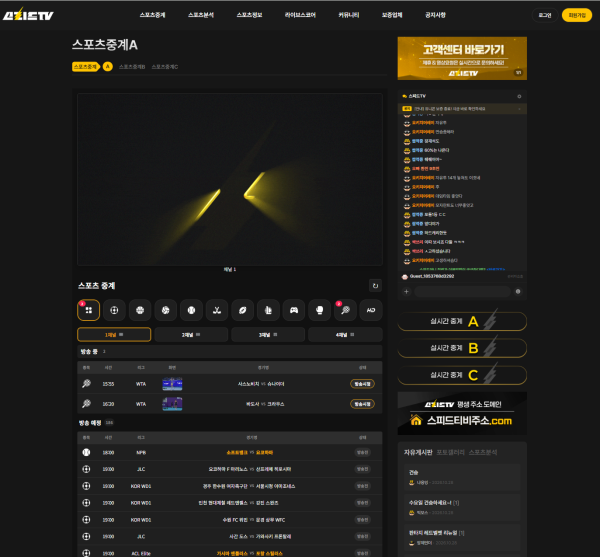
Task: Click the watch button in the 15:35 WTA row
Action: (362, 384)
